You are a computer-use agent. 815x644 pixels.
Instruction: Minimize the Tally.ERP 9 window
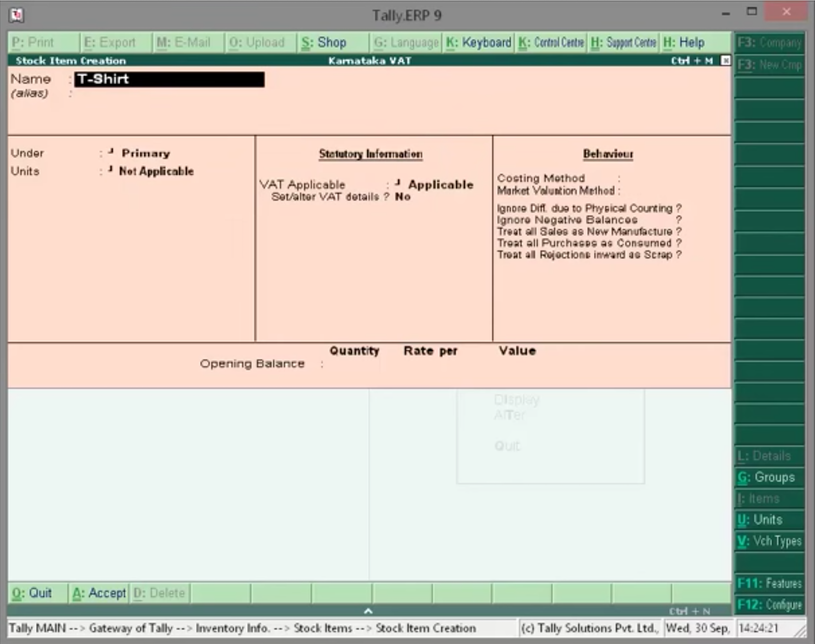tap(726, 13)
